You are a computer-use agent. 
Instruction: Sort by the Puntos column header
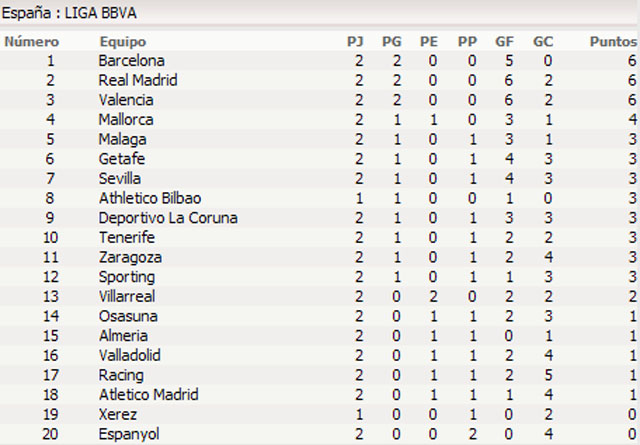(613, 42)
